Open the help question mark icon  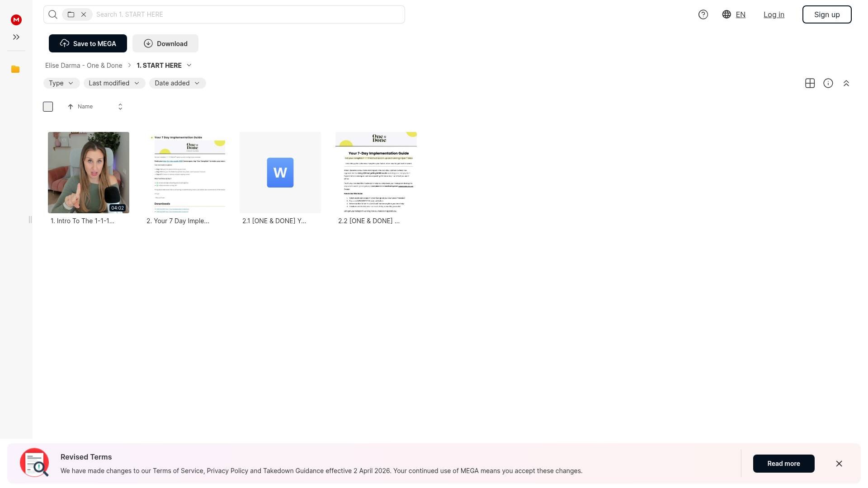[x=703, y=14]
